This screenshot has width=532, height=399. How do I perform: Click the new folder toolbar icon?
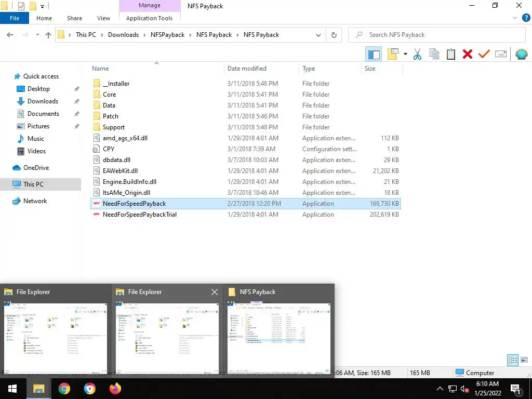point(393,54)
